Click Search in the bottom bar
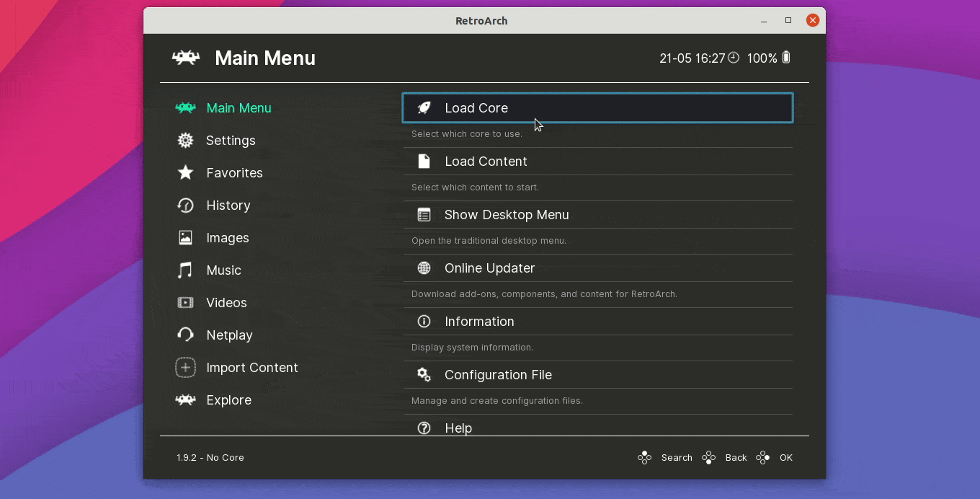Viewport: 980px width, 499px height. (677, 457)
